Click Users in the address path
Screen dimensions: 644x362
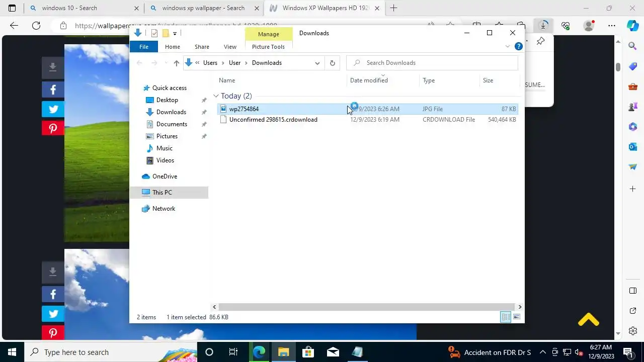[210, 63]
